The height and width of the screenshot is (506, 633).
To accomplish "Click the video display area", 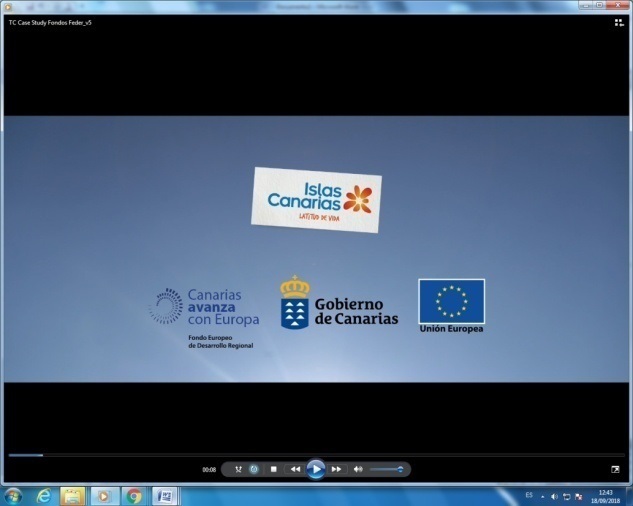I will click(316, 249).
